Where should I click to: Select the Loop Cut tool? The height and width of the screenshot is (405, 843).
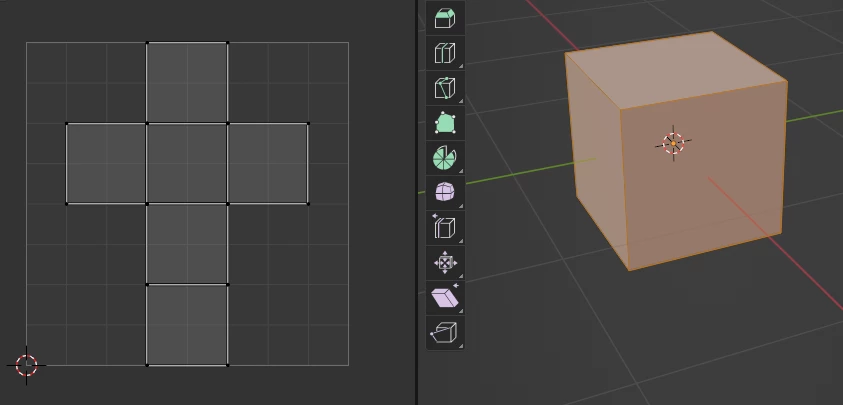pyautogui.click(x=445, y=53)
